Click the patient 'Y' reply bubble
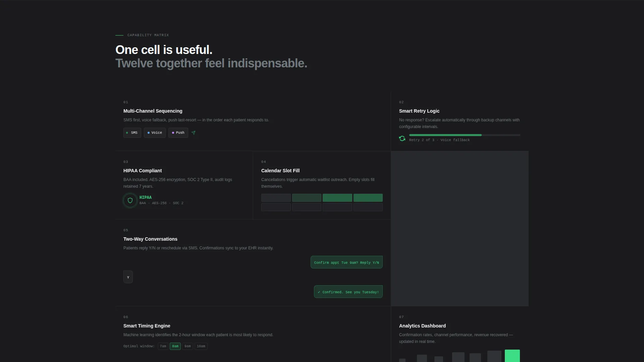This screenshot has width=644, height=362. click(128, 277)
